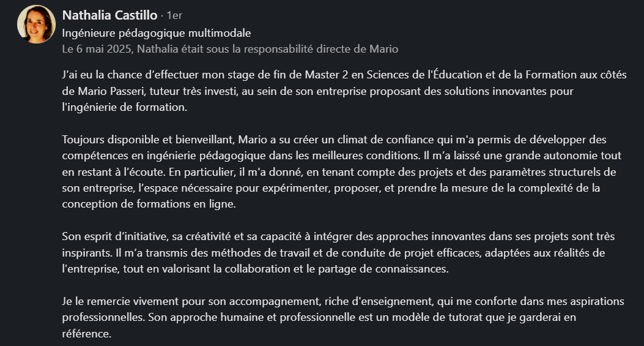Click the paragraph beginning Son esprit d'initiative
Viewport: 644px width, 346px height.
tap(338, 252)
